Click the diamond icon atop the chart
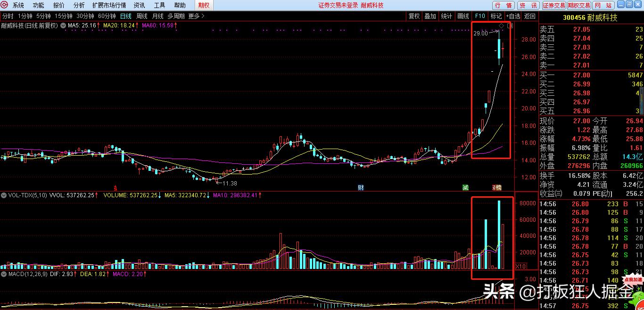 coord(501,25)
